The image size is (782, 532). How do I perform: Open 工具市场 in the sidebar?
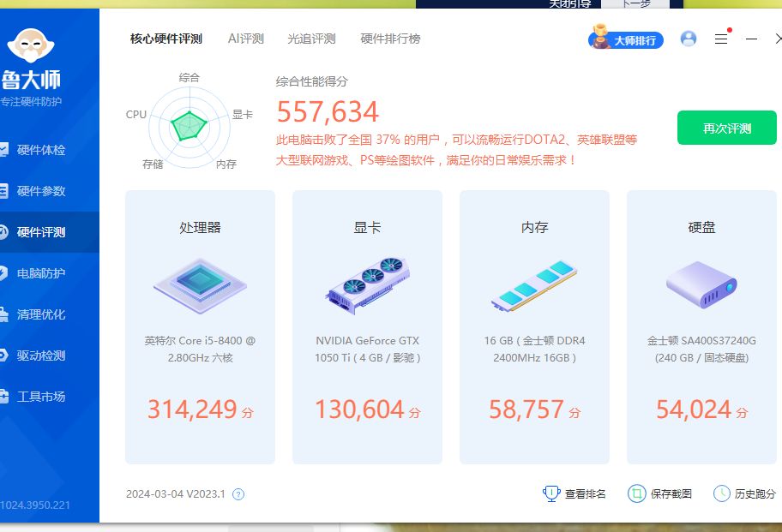coord(41,397)
